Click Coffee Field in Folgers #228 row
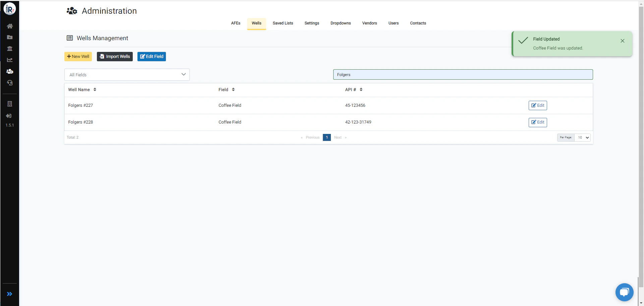The width and height of the screenshot is (644, 306). click(230, 122)
